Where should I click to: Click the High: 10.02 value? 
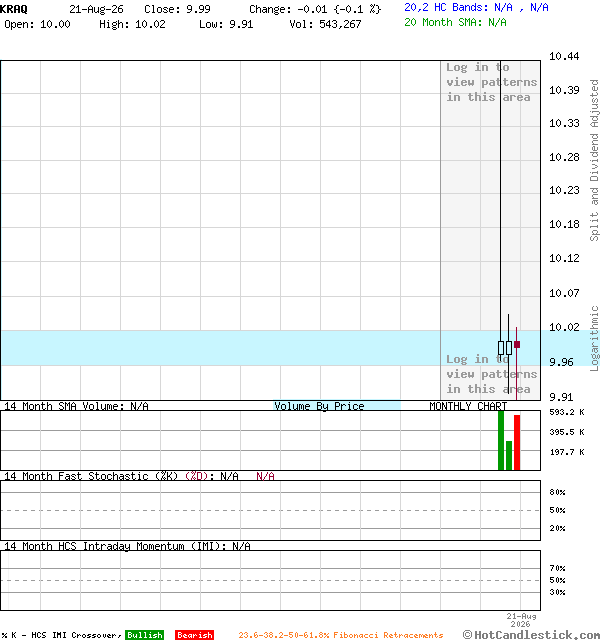pyautogui.click(x=132, y=24)
